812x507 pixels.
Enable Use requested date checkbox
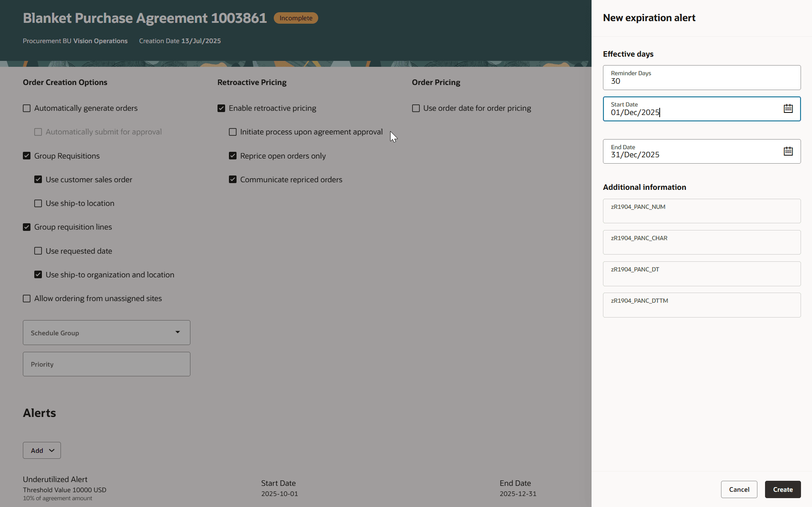point(38,251)
